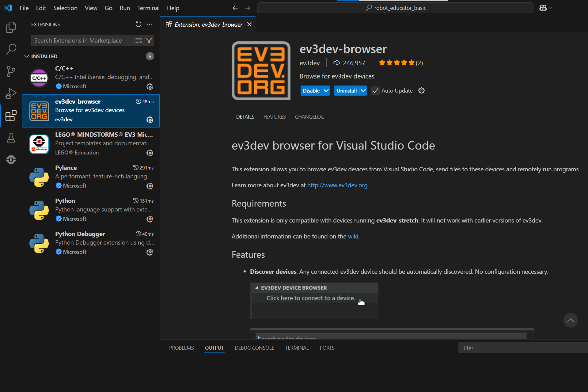Switch to the PROBLEMS panel tab

[x=181, y=348]
